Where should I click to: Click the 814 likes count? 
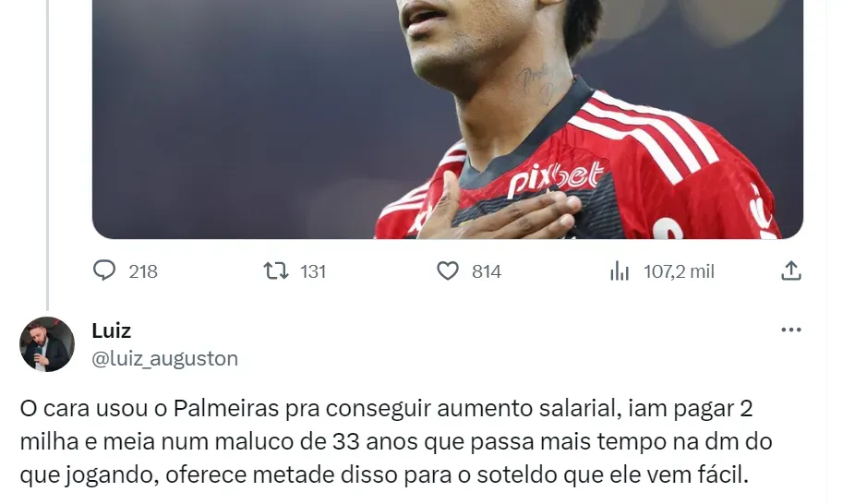tap(487, 271)
